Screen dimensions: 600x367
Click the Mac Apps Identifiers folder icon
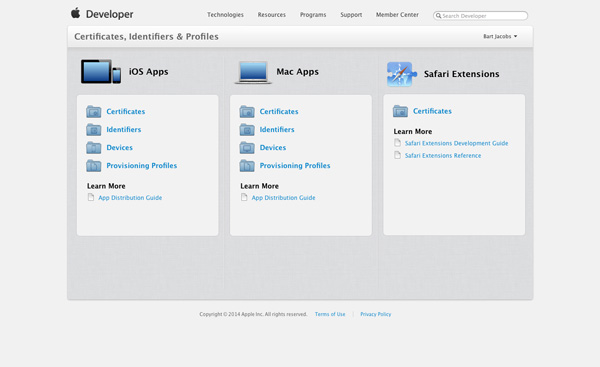coord(247,129)
